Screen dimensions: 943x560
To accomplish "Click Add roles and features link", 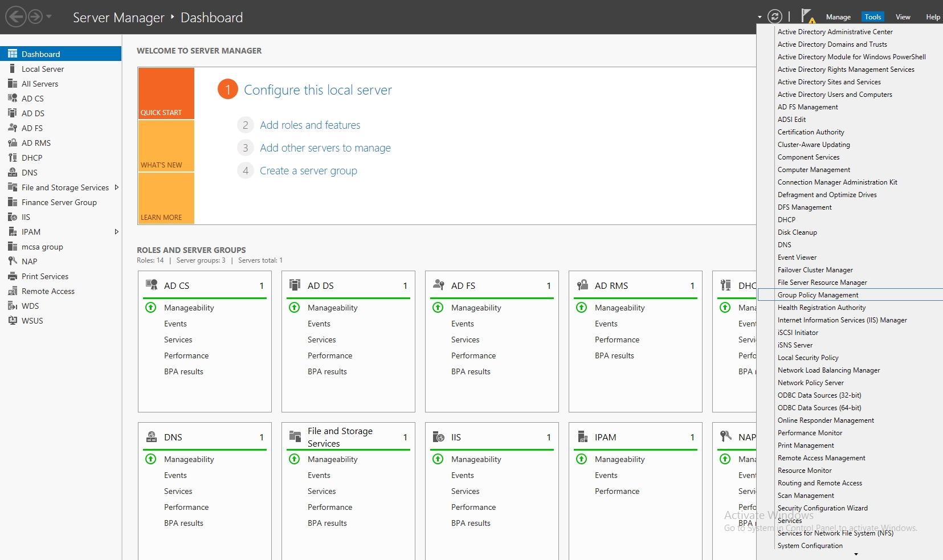I will pyautogui.click(x=310, y=125).
